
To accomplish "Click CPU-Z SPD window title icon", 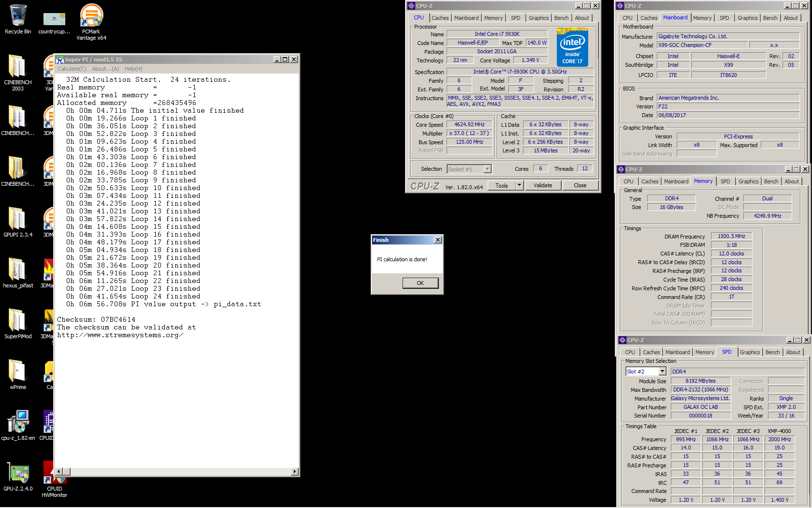I will click(623, 340).
